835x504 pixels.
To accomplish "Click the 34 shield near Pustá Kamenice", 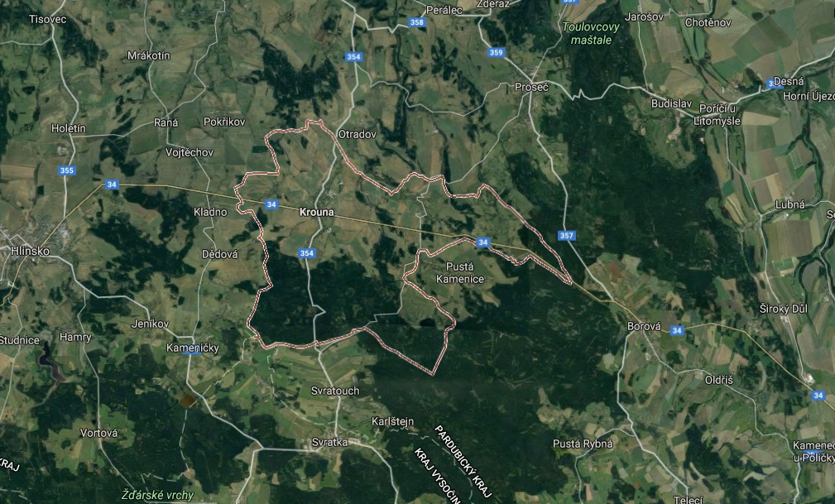I will 482,242.
